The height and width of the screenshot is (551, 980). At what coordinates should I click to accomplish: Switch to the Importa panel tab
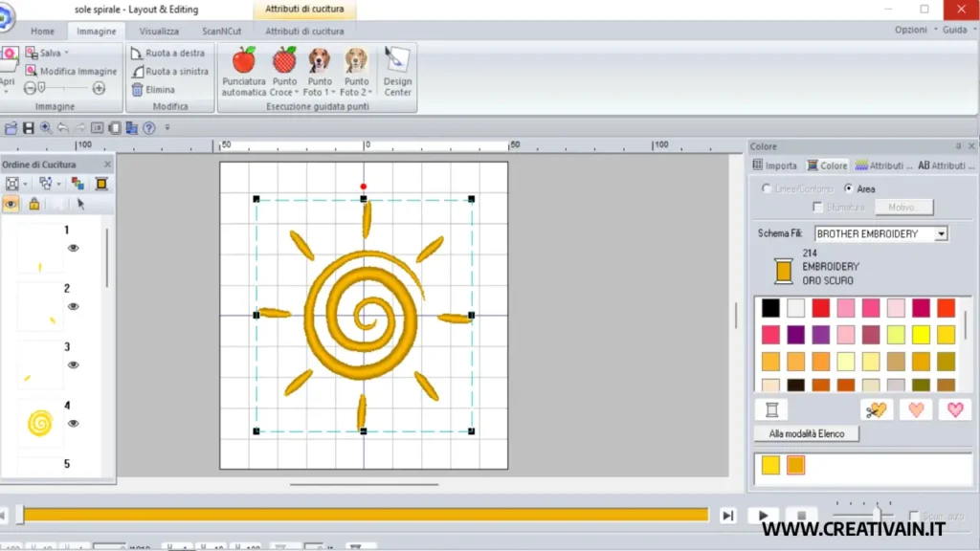(x=775, y=165)
